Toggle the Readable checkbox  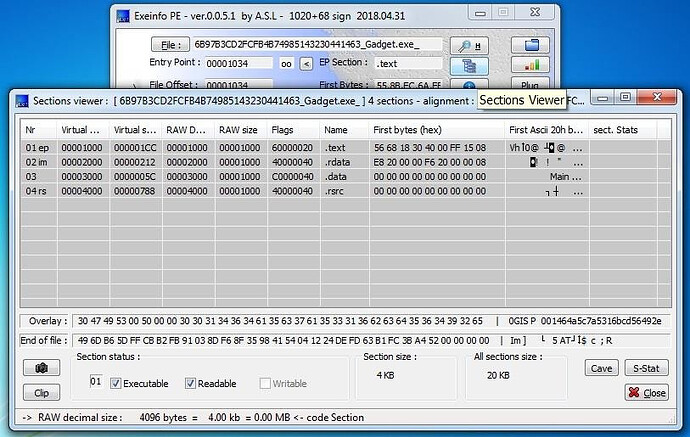click(x=190, y=383)
